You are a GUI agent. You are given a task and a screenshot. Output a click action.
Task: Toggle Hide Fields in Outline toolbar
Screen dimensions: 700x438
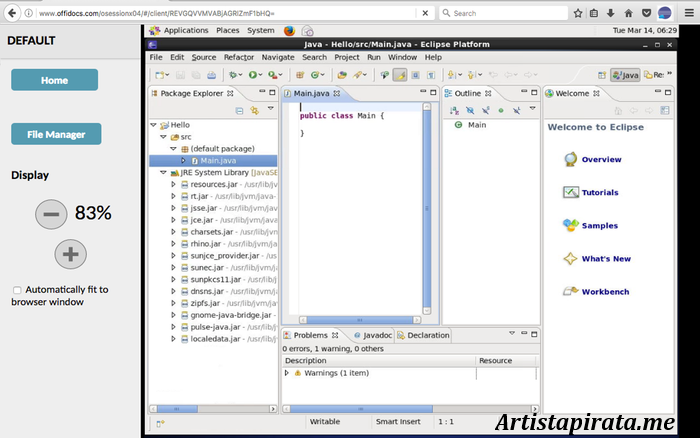(470, 110)
